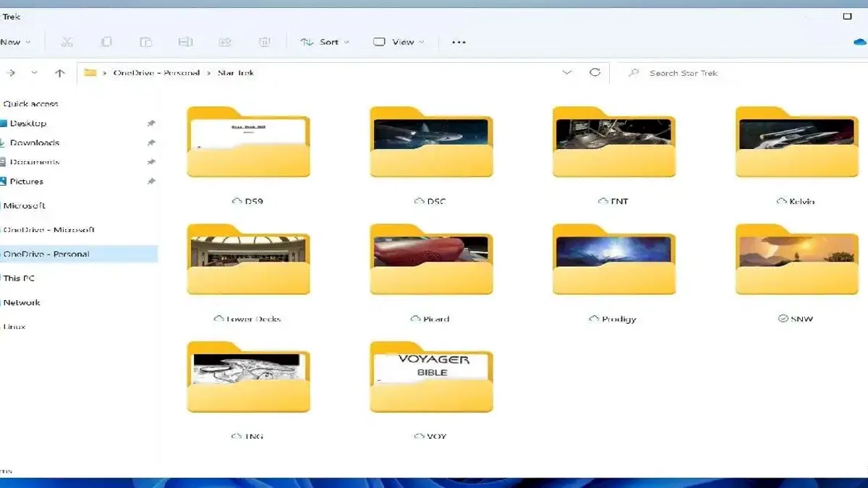Select the Prodigy folder thumbnail
The height and width of the screenshot is (488, 868).
click(x=614, y=260)
